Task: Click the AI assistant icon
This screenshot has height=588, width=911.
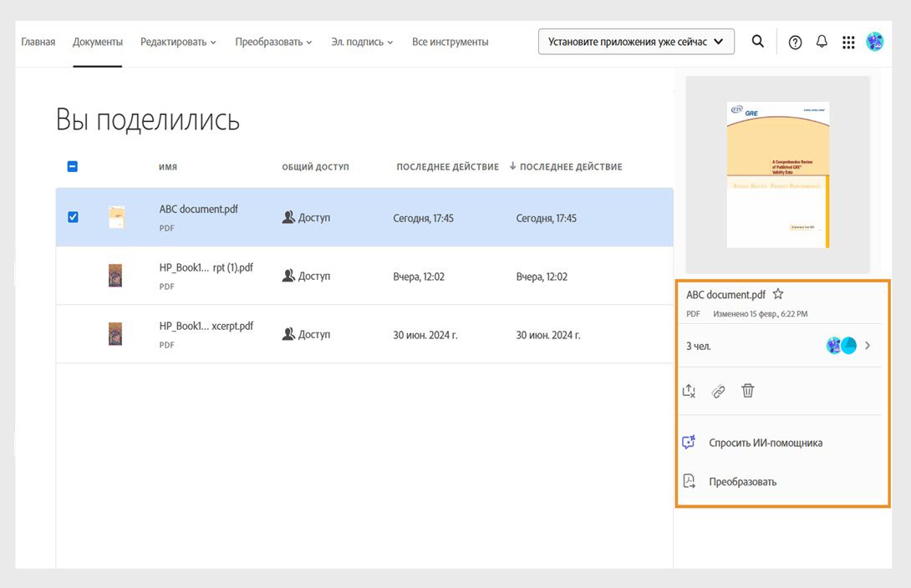Action: (689, 443)
